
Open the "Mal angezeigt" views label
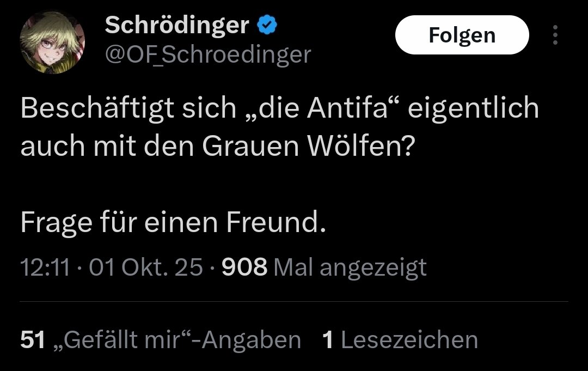[x=350, y=267]
